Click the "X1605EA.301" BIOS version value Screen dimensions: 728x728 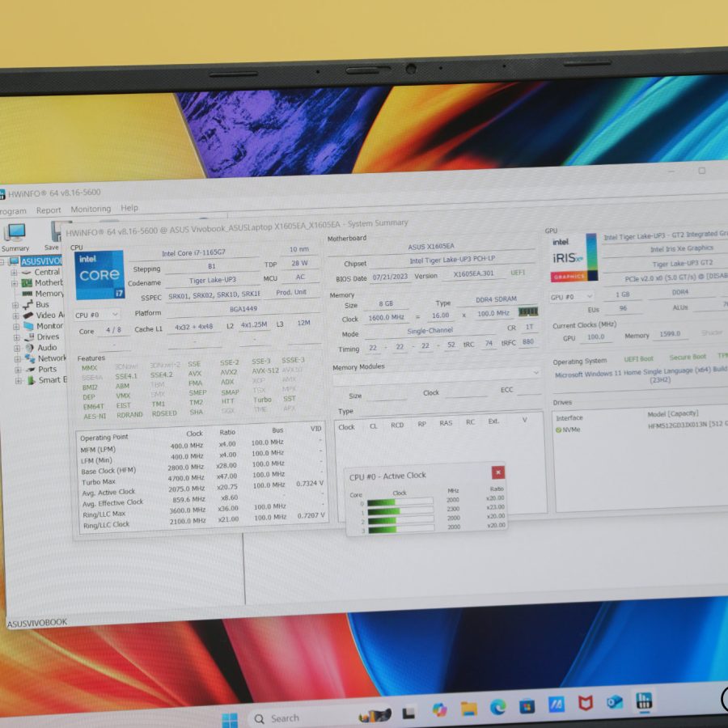pos(473,274)
